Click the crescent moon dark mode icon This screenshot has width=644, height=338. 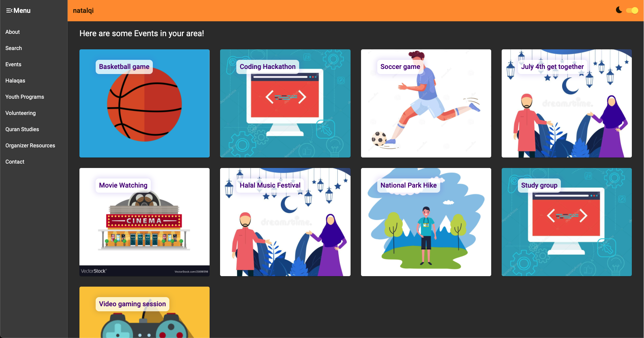pos(619,10)
